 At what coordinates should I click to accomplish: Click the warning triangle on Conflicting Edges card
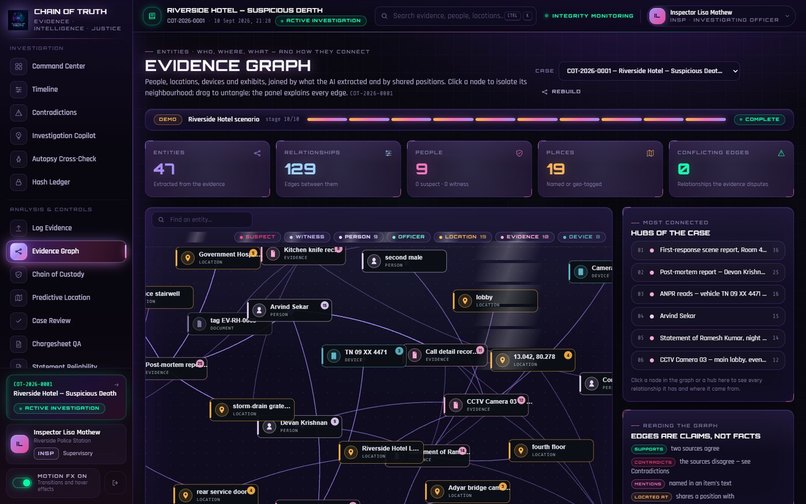781,153
